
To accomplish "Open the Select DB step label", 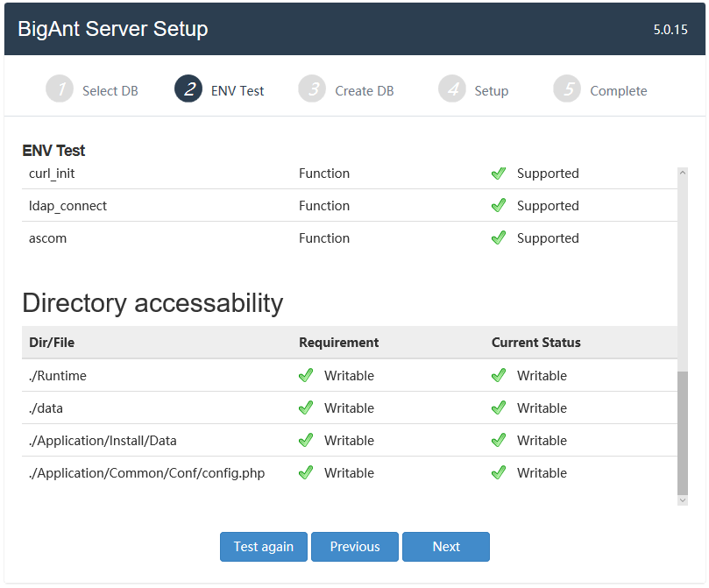I will [x=110, y=91].
